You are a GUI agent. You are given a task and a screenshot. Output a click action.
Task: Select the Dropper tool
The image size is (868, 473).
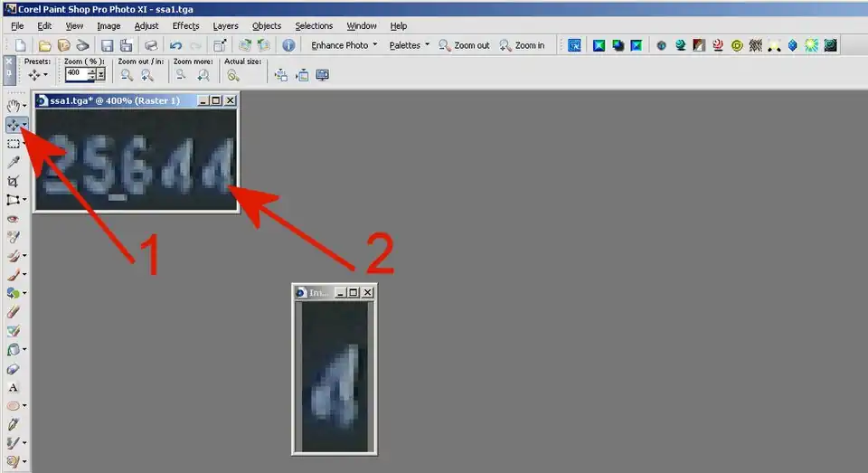(x=14, y=162)
